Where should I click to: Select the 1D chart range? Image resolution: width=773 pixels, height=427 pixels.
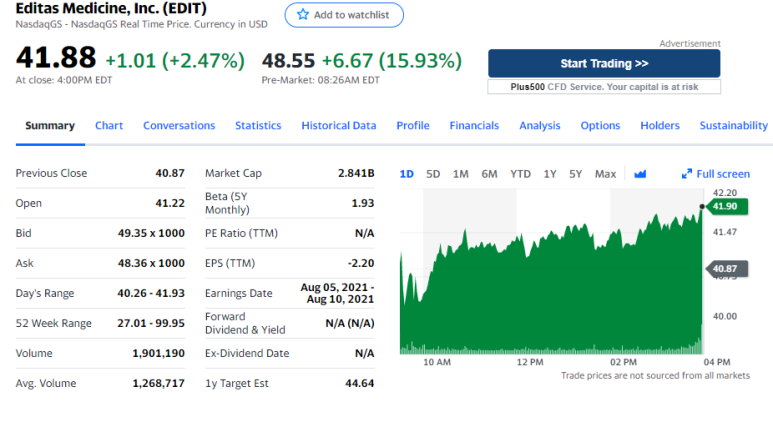(407, 174)
